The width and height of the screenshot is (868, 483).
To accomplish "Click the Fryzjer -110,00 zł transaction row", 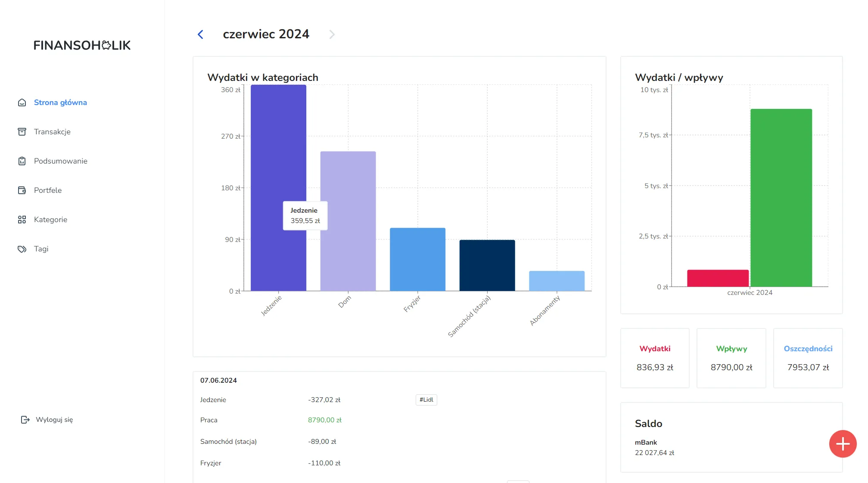I will click(399, 463).
